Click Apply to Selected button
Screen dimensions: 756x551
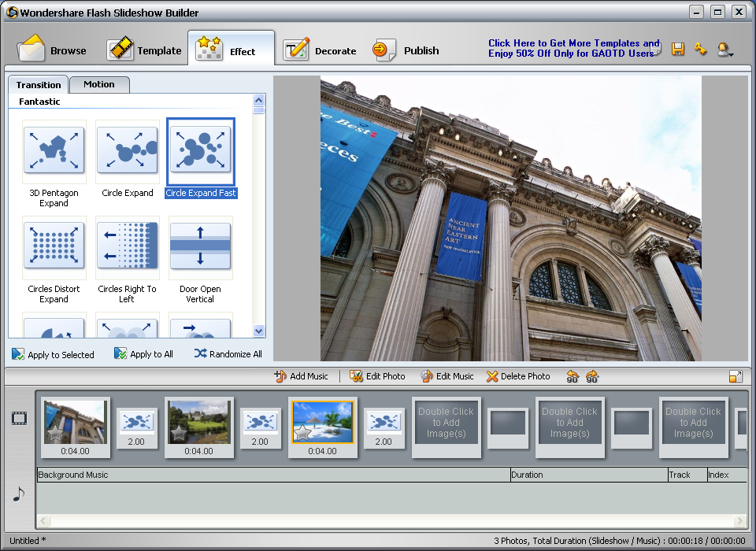pos(53,354)
